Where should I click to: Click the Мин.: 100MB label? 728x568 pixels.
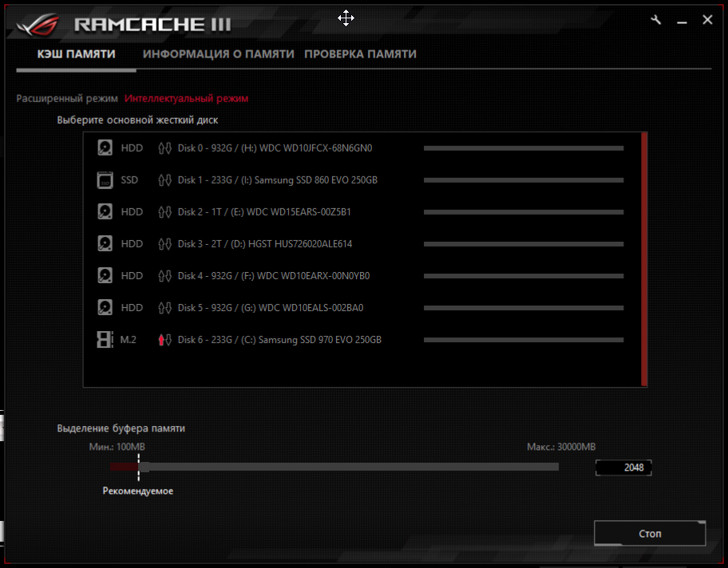tap(117, 447)
